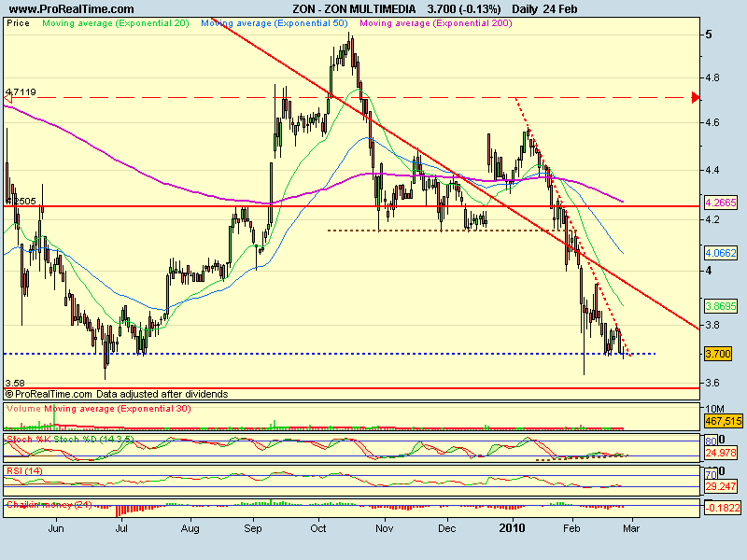
Task: Click the Sep label on time axis
Action: 253,528
